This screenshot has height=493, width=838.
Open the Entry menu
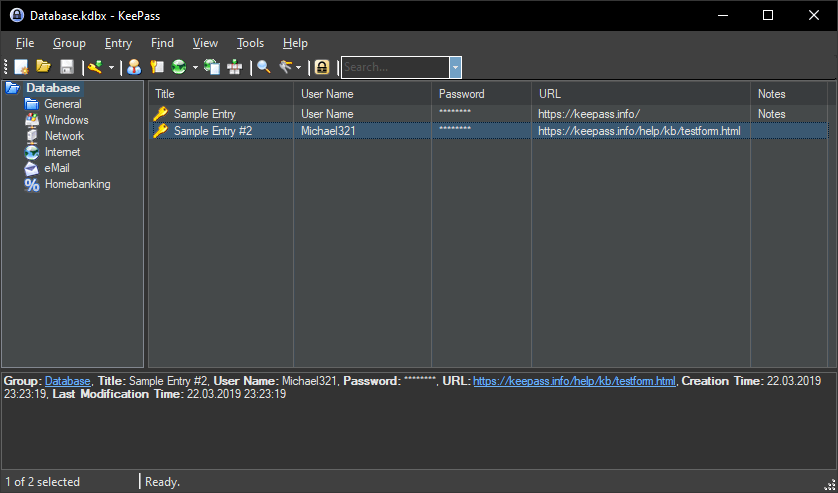(118, 43)
